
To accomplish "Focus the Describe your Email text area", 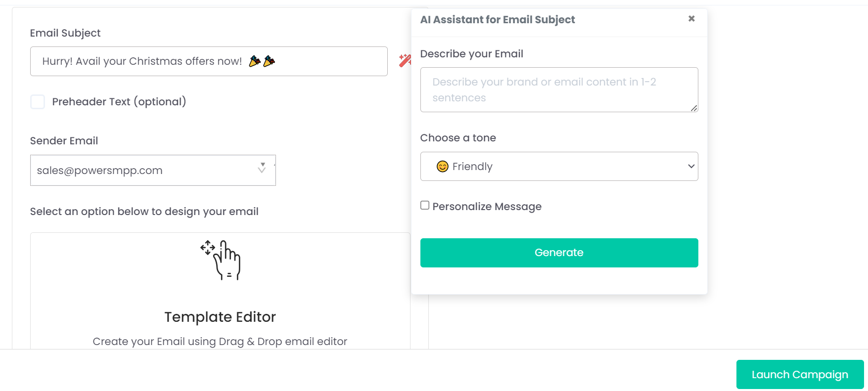I will 559,90.
